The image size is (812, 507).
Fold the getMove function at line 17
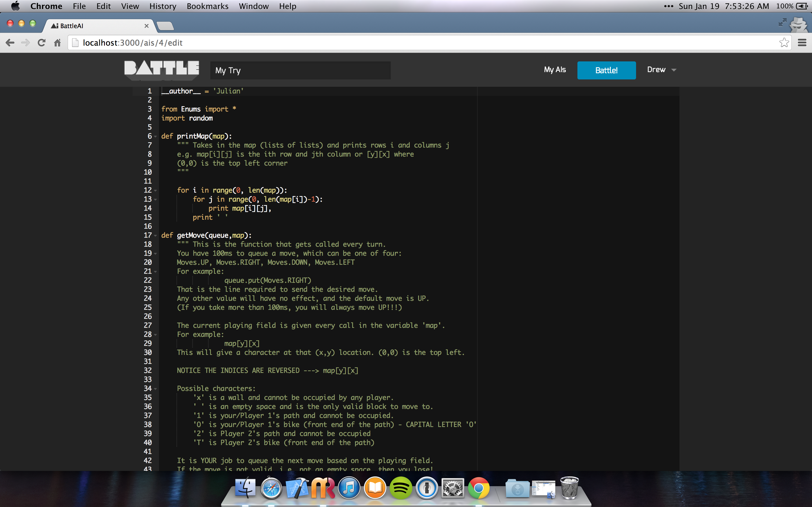(155, 236)
